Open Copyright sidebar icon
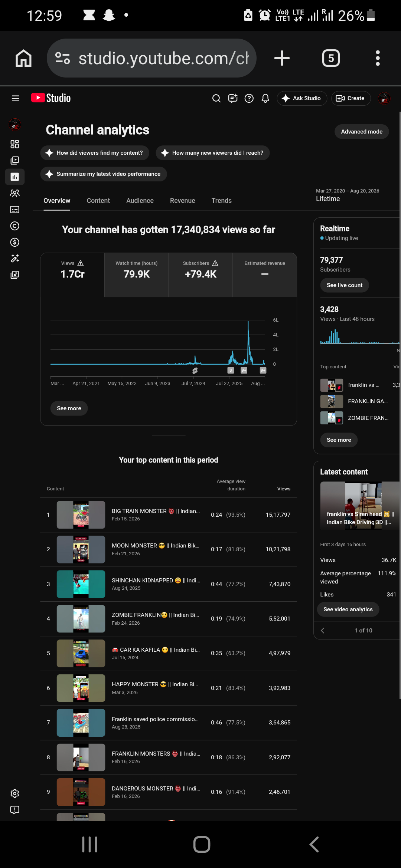This screenshot has width=401, height=868. point(15,226)
